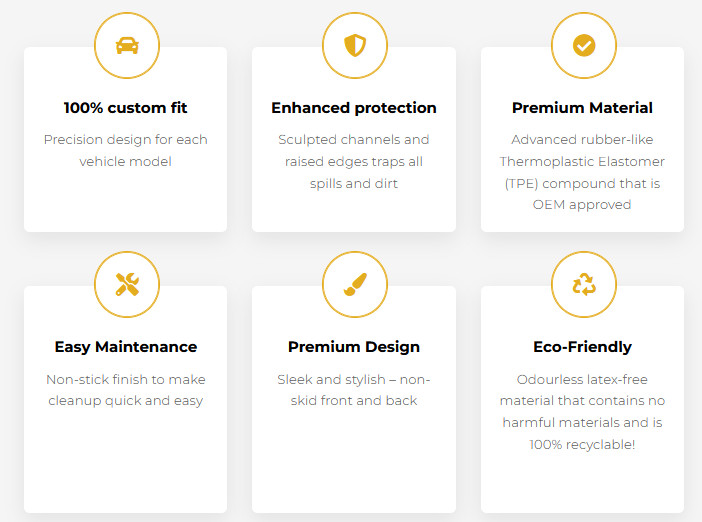Click the car icon above custom fit
The height and width of the screenshot is (522, 702).
(126, 45)
